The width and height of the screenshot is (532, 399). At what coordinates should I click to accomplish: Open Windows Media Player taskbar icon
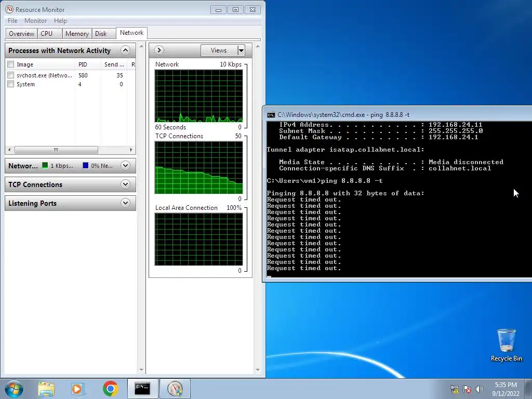[x=78, y=389]
